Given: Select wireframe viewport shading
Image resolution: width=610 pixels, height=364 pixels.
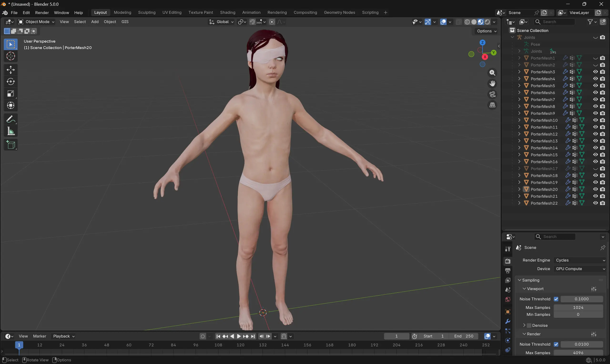Looking at the screenshot, I should coord(467,22).
